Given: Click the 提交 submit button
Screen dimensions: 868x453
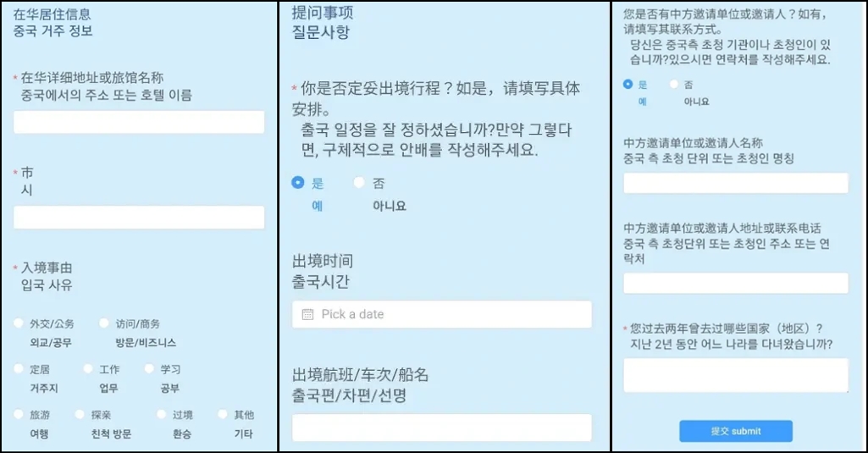Looking at the screenshot, I should click(736, 431).
